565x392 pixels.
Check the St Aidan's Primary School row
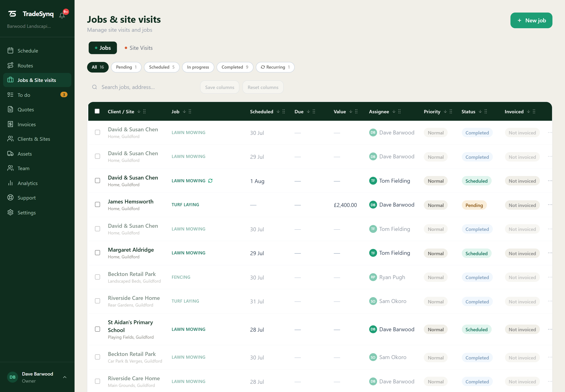click(x=98, y=329)
